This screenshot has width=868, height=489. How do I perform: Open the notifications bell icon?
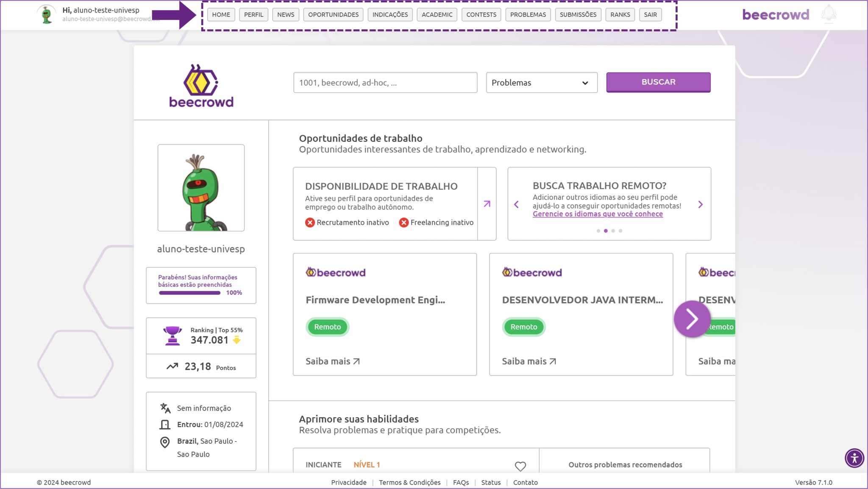829,14
